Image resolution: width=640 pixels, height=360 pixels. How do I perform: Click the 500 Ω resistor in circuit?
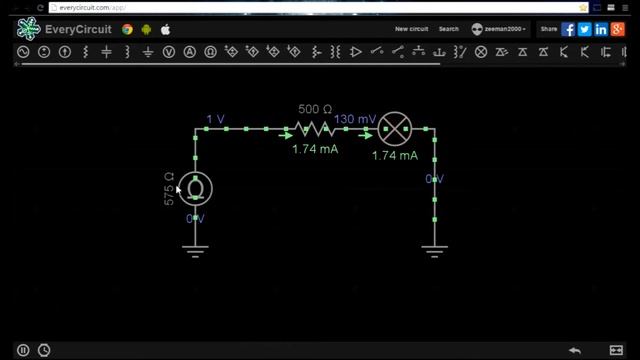[315, 129]
